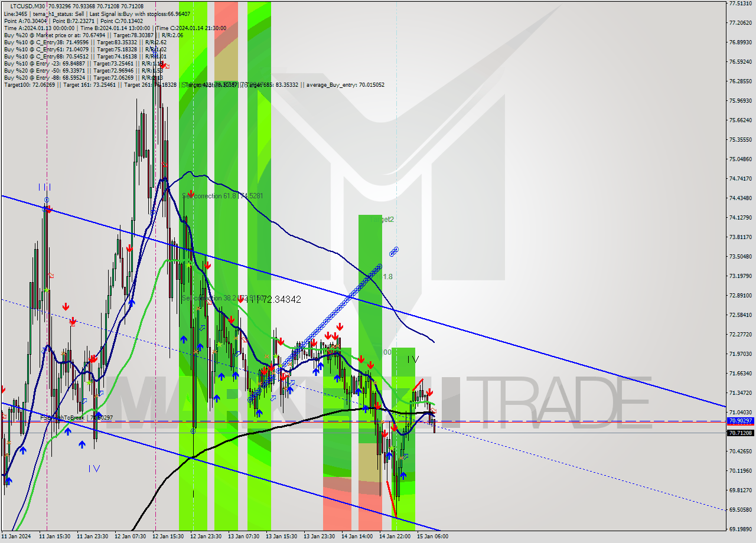
Task: Click the 74.43480 price axis value
Action: pos(741,198)
